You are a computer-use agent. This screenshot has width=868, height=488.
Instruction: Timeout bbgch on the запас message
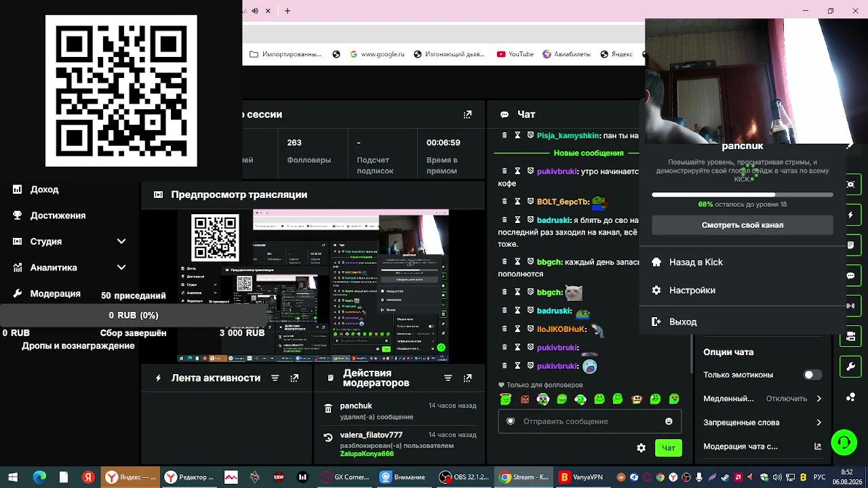point(517,262)
